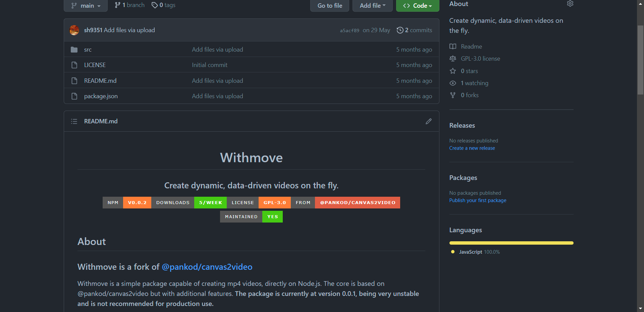This screenshot has height=312, width=644.
Task: Click the star icon next to 0 stars
Action: point(453,71)
